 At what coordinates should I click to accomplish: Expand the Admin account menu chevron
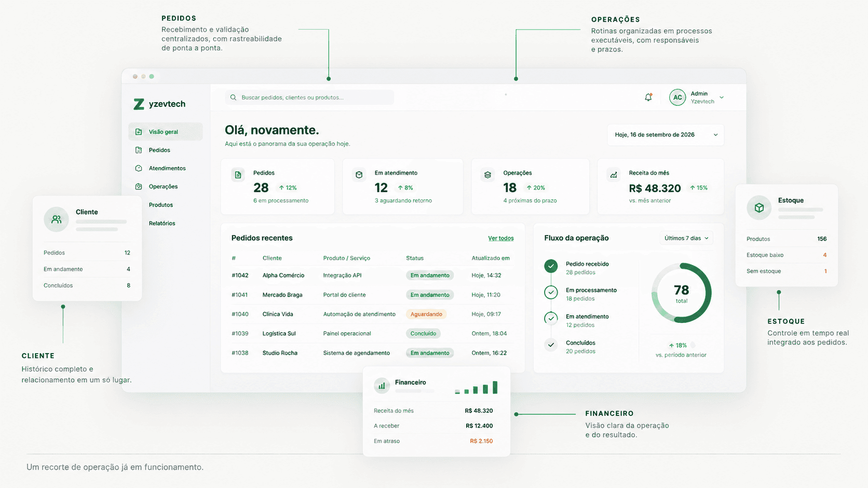[x=722, y=98]
